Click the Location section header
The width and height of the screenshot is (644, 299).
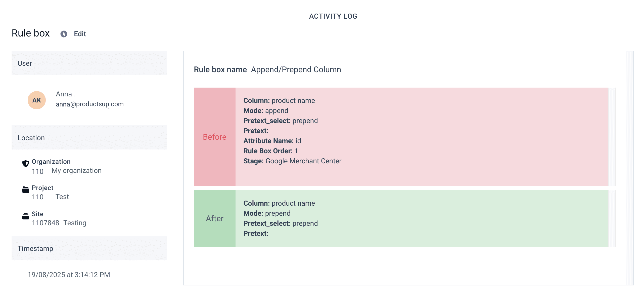point(89,138)
